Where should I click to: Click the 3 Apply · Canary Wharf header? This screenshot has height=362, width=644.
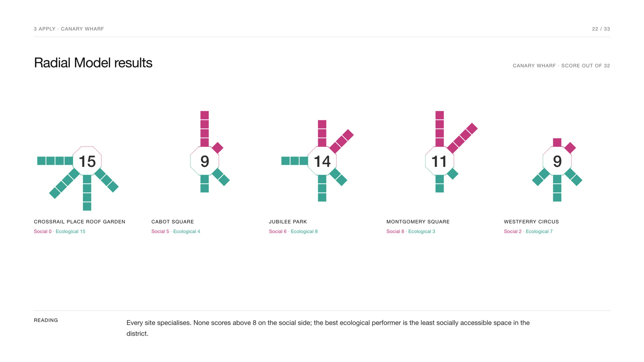[x=69, y=29]
